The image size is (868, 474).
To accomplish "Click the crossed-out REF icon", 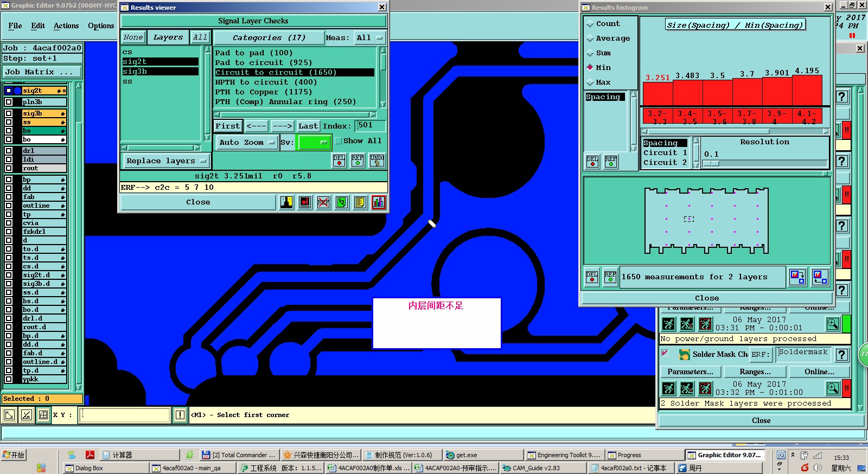I will (x=323, y=202).
